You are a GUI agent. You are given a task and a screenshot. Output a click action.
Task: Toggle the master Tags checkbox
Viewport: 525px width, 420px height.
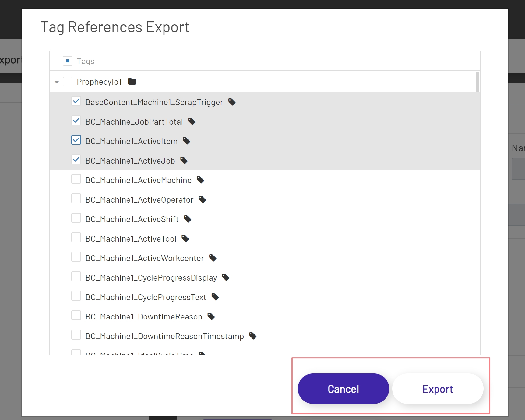pyautogui.click(x=67, y=61)
